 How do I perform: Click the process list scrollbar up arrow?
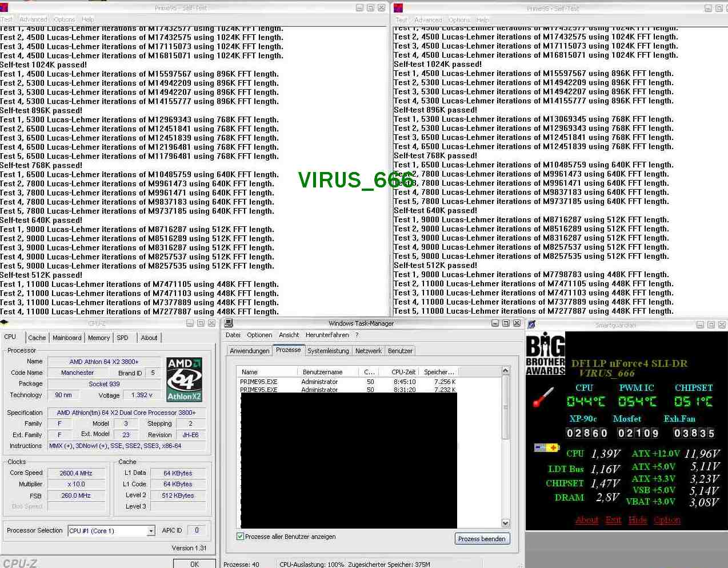pos(505,371)
